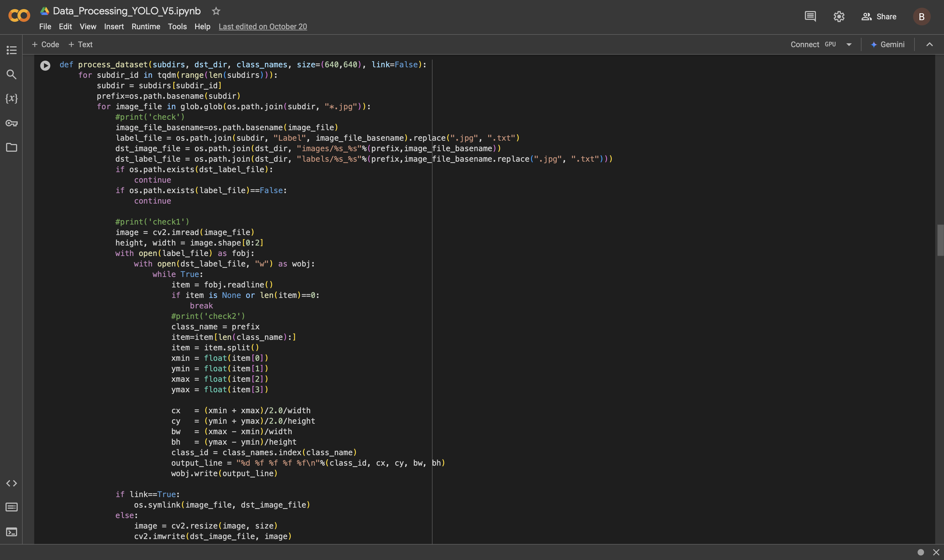Open Colab notebook settings gear
This screenshot has height=560, width=944.
[x=839, y=16]
